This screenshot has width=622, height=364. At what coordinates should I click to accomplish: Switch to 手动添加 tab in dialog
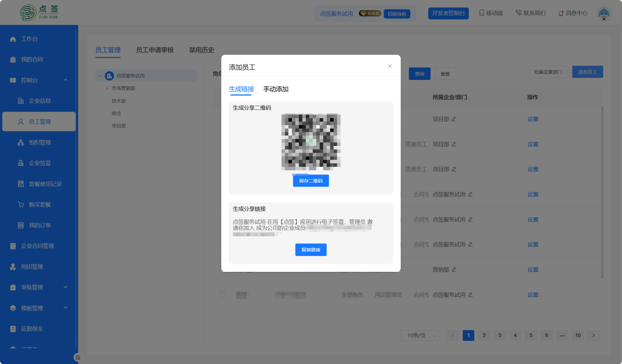click(x=276, y=89)
